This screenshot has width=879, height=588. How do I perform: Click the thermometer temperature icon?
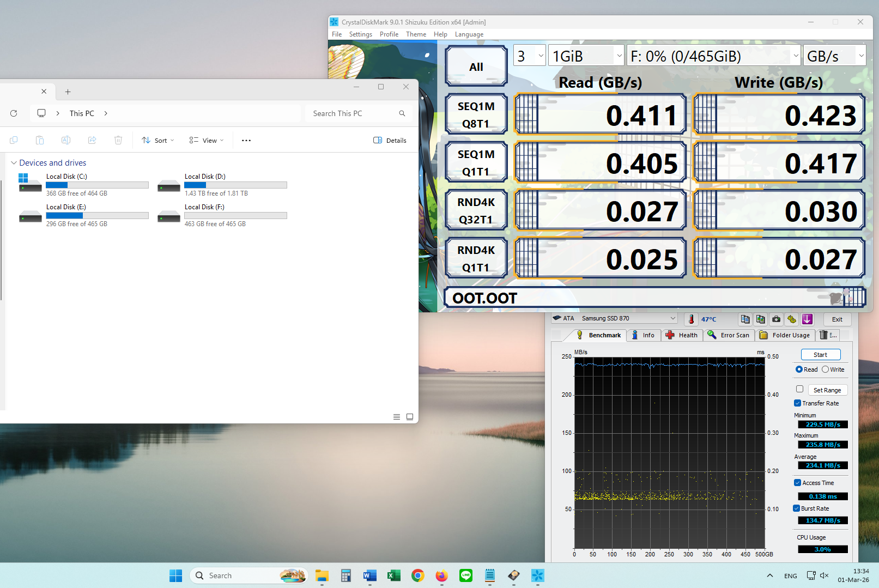[691, 319]
